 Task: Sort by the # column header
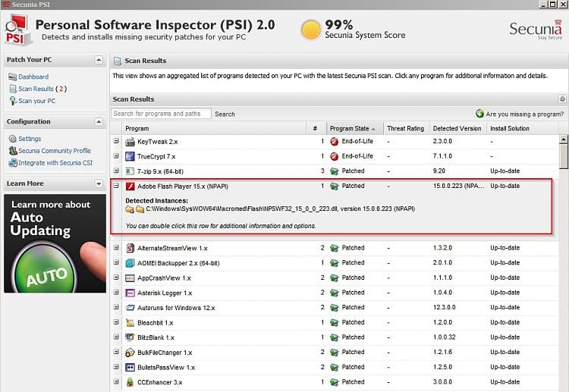316,128
